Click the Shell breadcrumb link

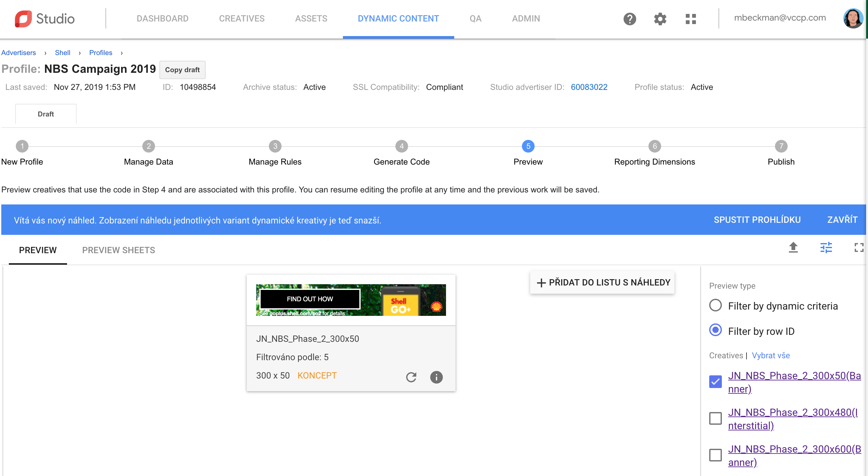tap(62, 52)
